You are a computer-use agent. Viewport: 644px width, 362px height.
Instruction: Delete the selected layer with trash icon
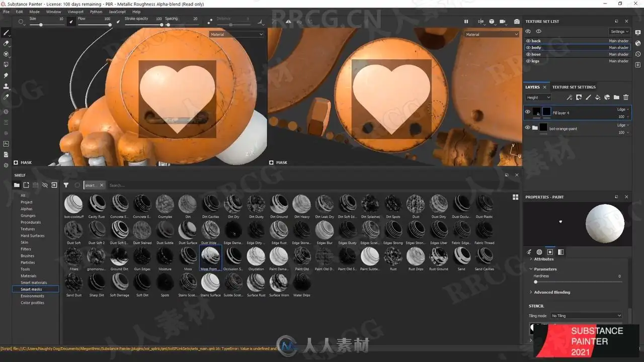coord(626,98)
